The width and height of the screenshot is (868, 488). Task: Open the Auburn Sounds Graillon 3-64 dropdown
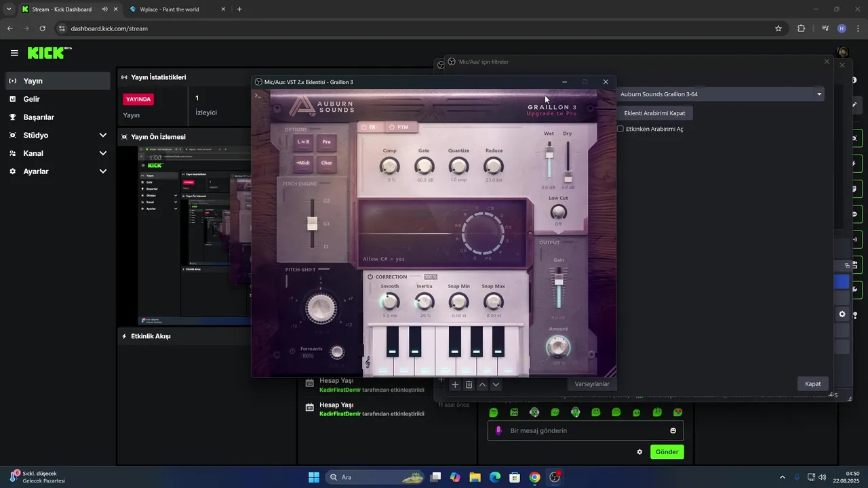(721, 94)
